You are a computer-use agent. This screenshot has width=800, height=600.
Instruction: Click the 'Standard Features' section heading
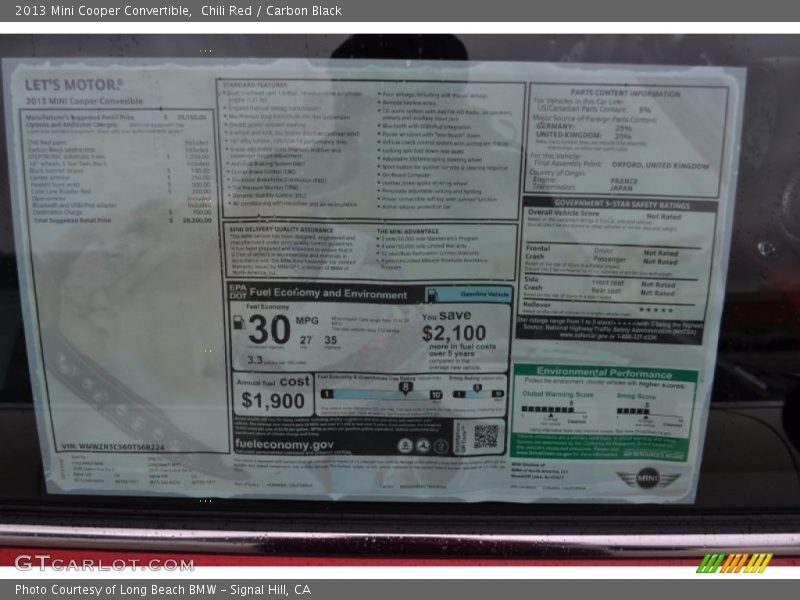point(255,85)
